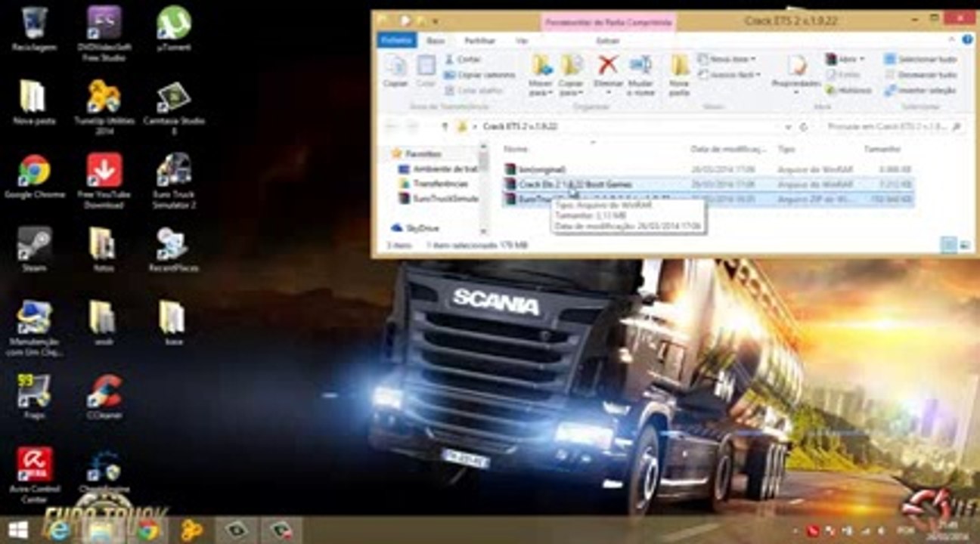The height and width of the screenshot is (544, 980).
Task: Click Desmarcar tudo in the ribbon
Action: click(x=920, y=74)
